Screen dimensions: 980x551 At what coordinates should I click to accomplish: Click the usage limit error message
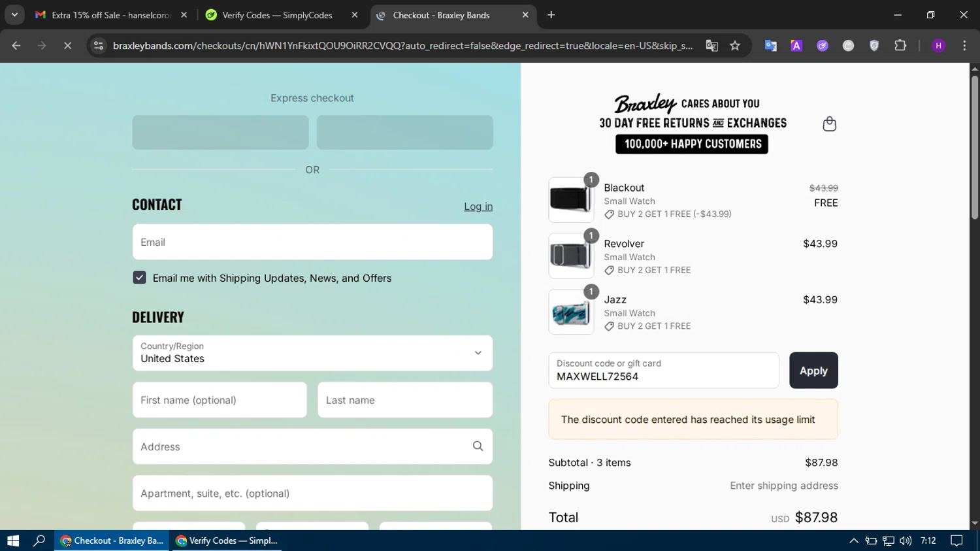693,420
